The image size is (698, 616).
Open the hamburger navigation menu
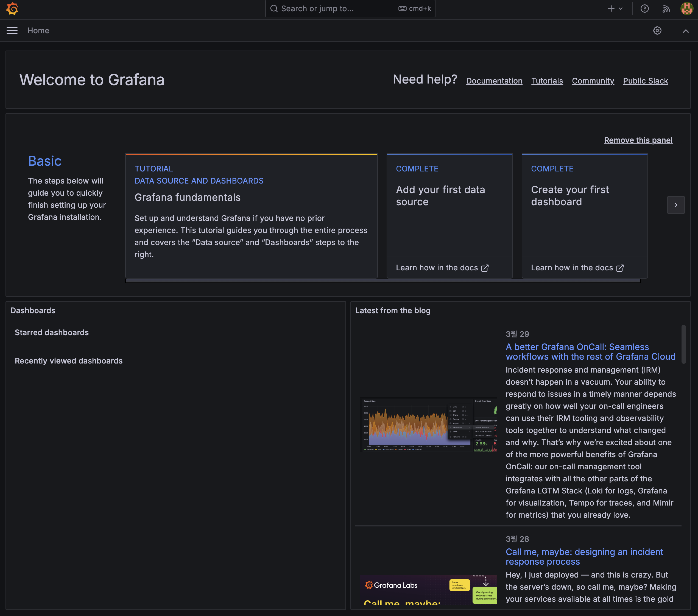[12, 31]
